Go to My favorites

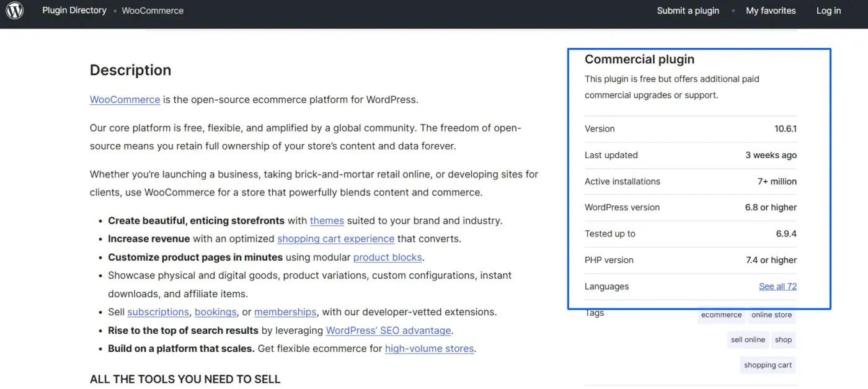click(x=771, y=11)
